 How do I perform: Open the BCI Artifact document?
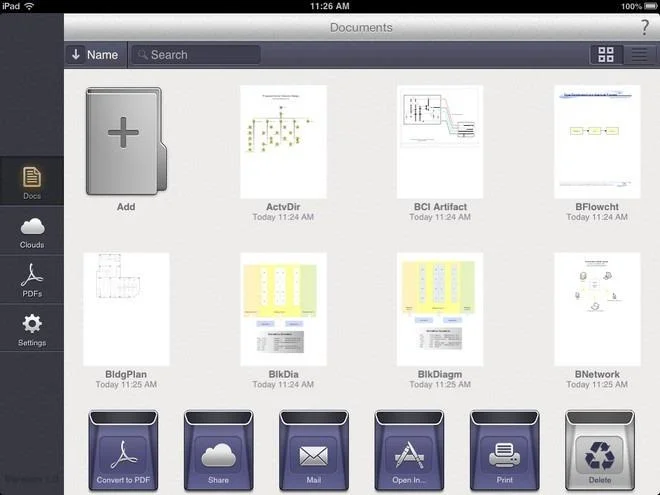(x=440, y=142)
